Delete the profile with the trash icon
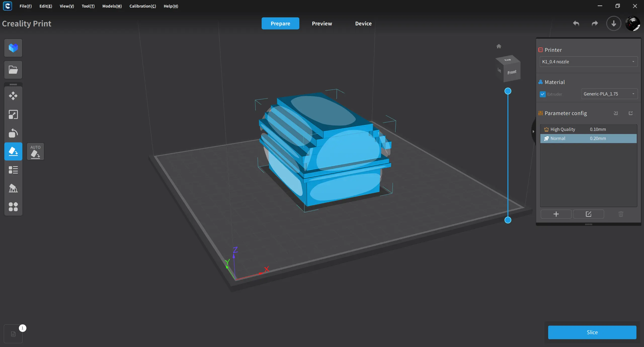The image size is (644, 347). pyautogui.click(x=621, y=214)
